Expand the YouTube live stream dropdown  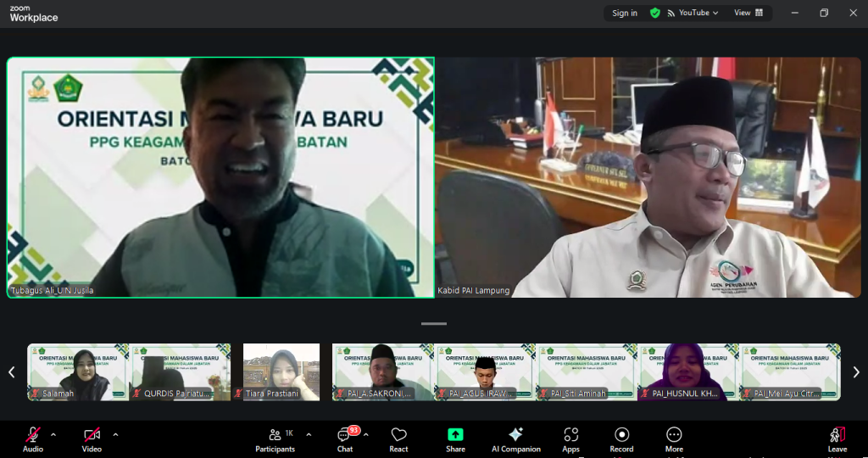[694, 13]
